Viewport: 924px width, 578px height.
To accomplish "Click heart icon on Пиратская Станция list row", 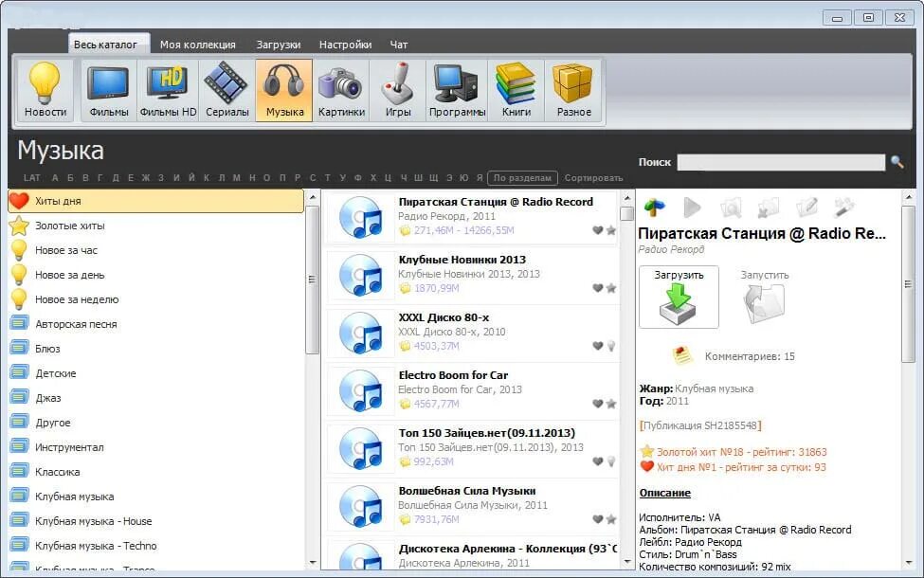I will (x=598, y=230).
